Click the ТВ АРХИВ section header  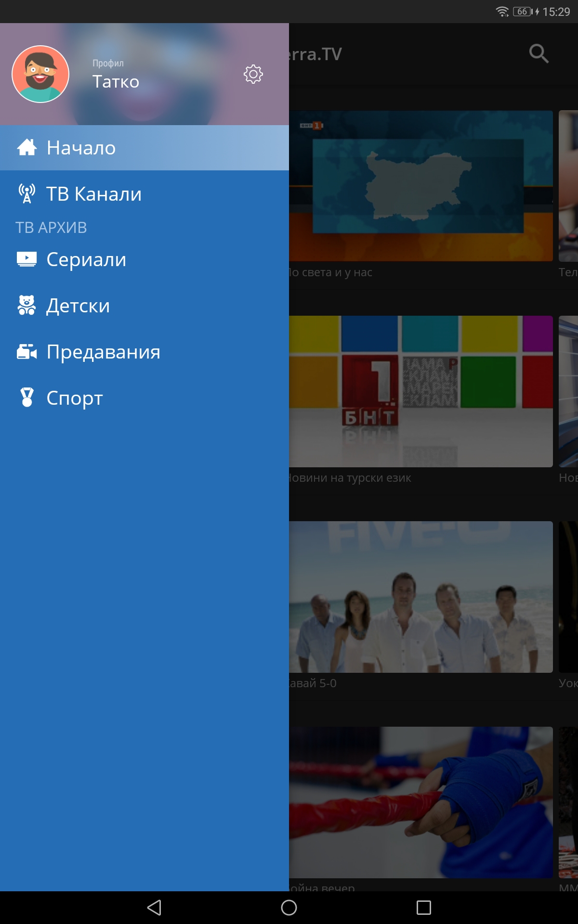tap(51, 227)
